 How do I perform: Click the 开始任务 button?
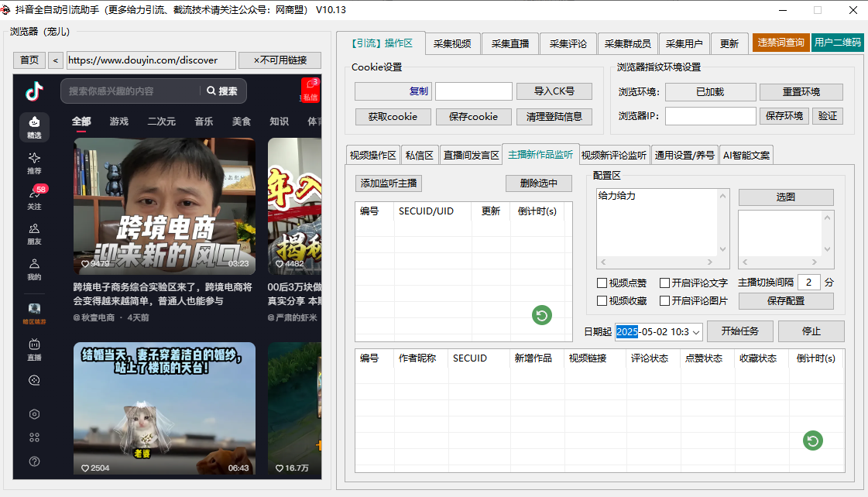pyautogui.click(x=739, y=331)
